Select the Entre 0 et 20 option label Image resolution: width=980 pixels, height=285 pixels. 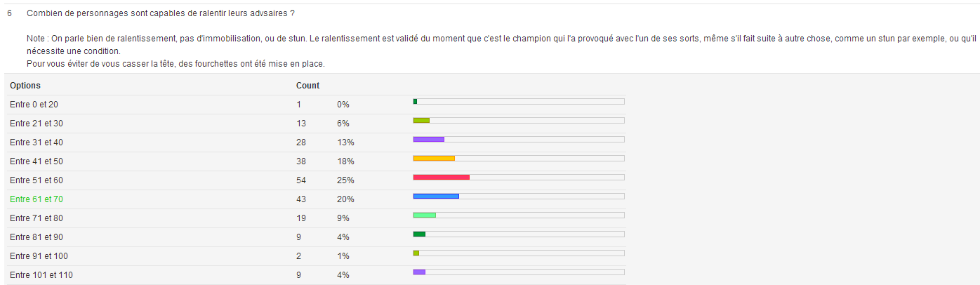pyautogui.click(x=34, y=105)
